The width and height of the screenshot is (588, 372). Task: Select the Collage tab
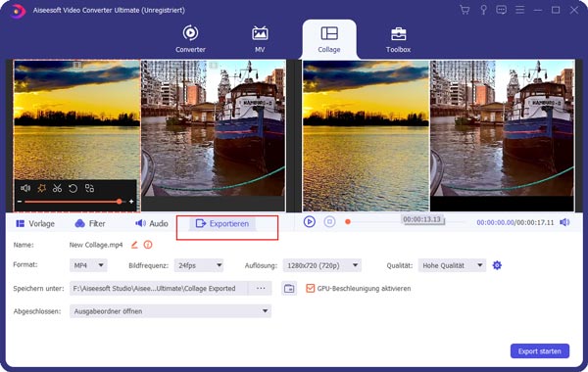click(329, 39)
